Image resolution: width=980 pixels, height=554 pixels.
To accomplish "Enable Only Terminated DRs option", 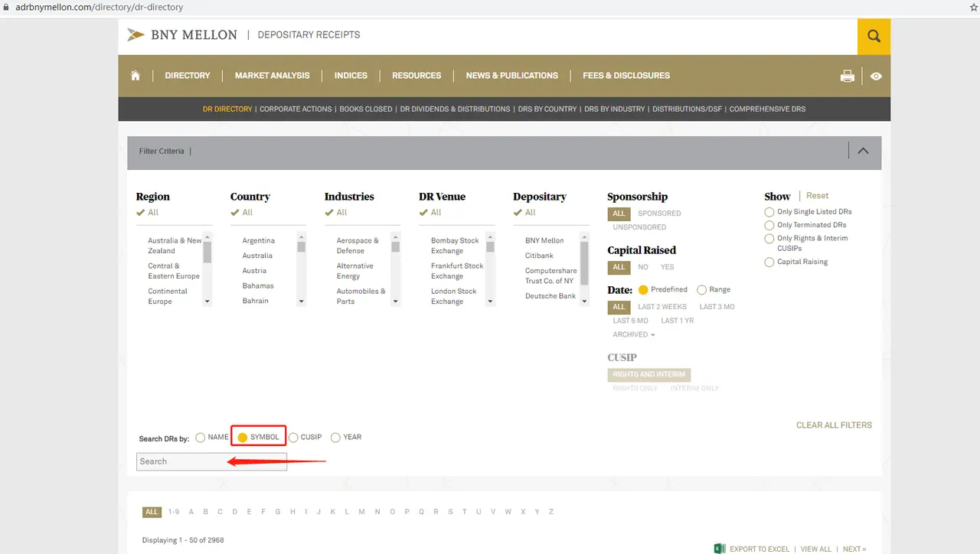I will [769, 225].
